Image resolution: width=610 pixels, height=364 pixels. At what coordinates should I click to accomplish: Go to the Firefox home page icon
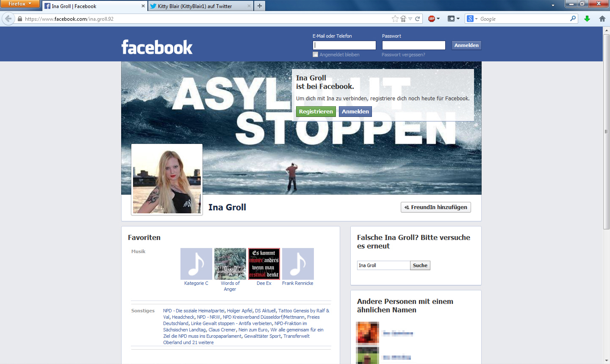point(602,19)
